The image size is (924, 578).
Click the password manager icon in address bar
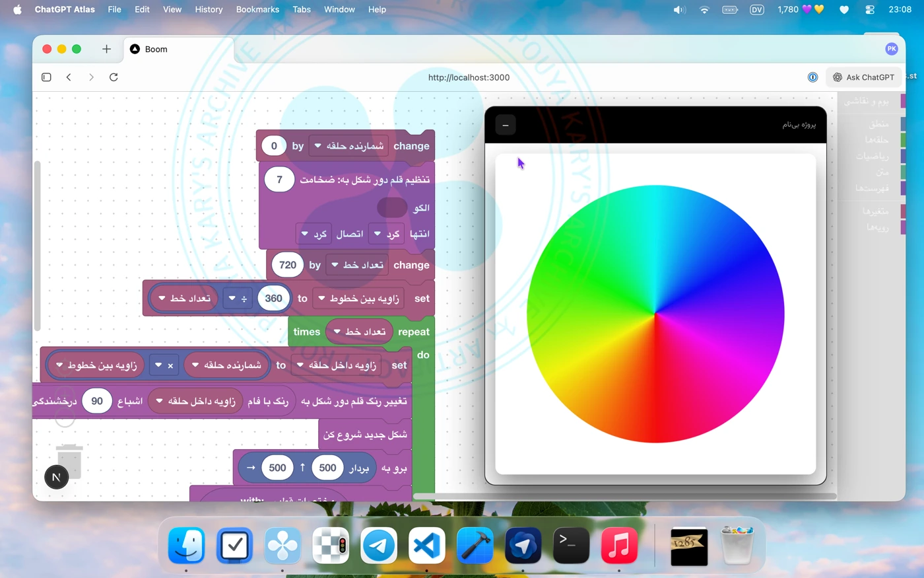[x=812, y=77]
